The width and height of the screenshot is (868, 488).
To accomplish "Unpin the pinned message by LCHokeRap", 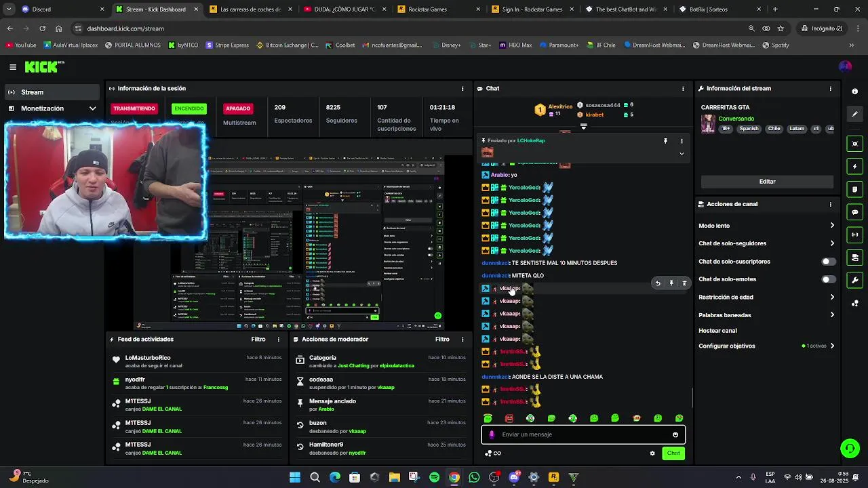I will (x=665, y=141).
